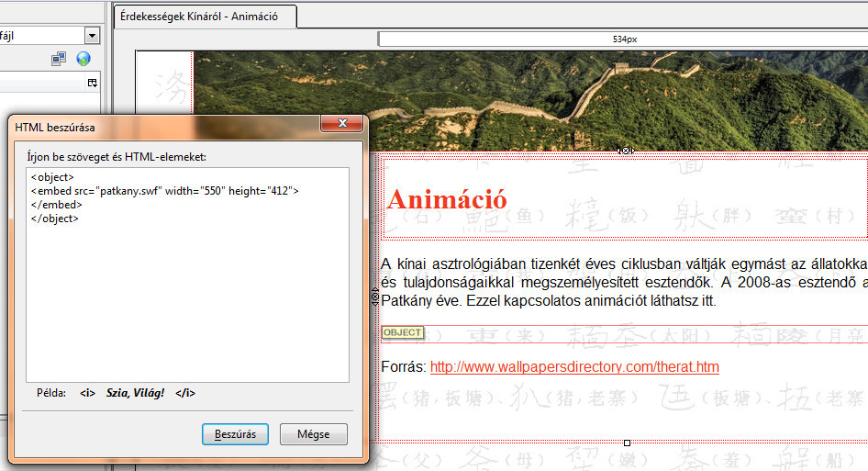Click the small panel options icon
The height and width of the screenshot is (471, 868).
93,84
